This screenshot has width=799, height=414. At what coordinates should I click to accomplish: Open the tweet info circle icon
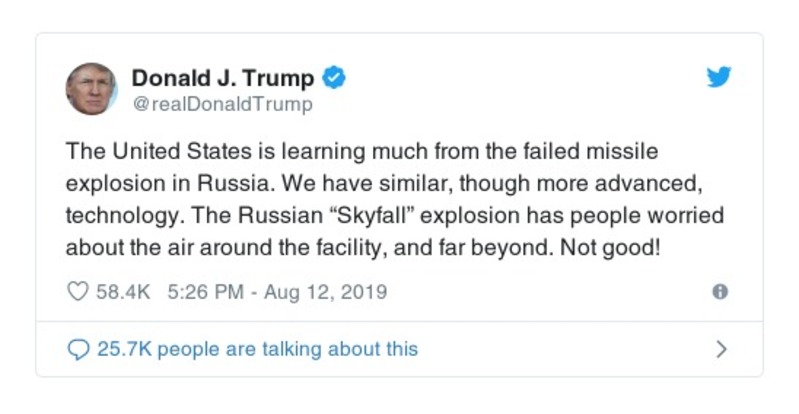click(x=719, y=292)
